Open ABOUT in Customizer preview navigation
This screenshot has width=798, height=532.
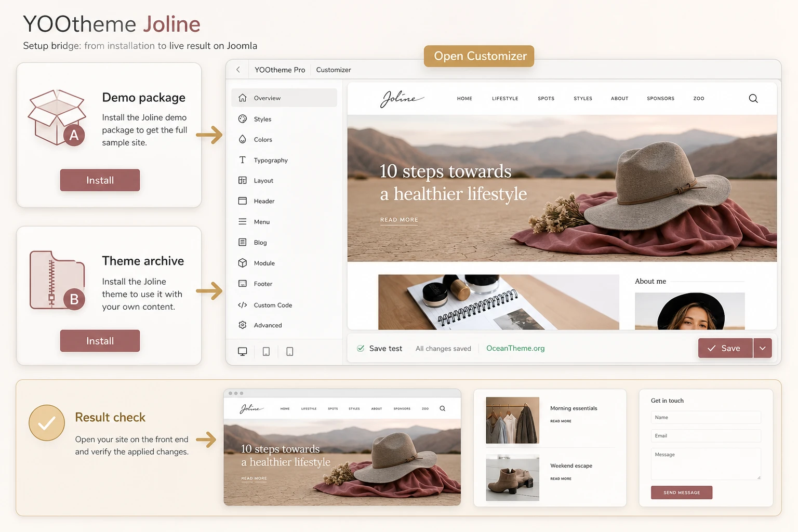point(620,98)
